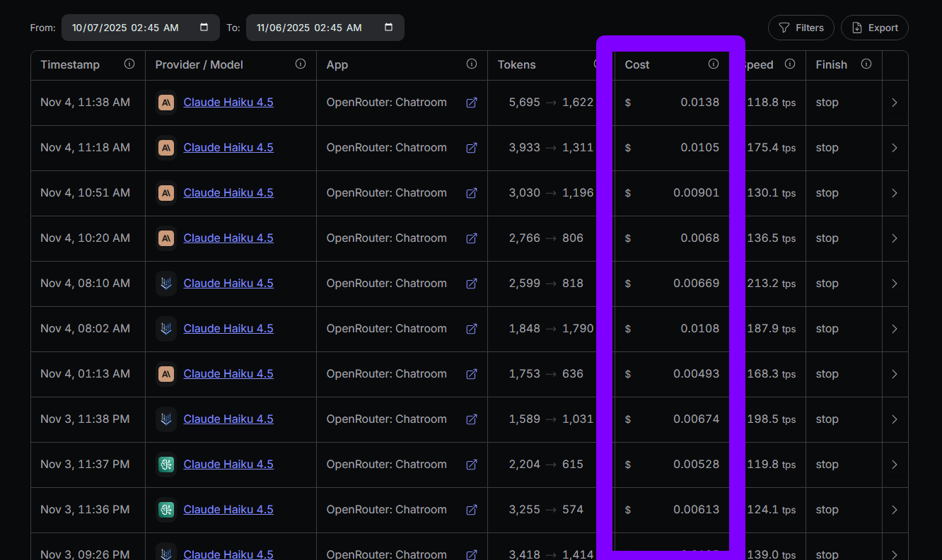Open the Filters button
This screenshot has width=942, height=560.
point(801,28)
